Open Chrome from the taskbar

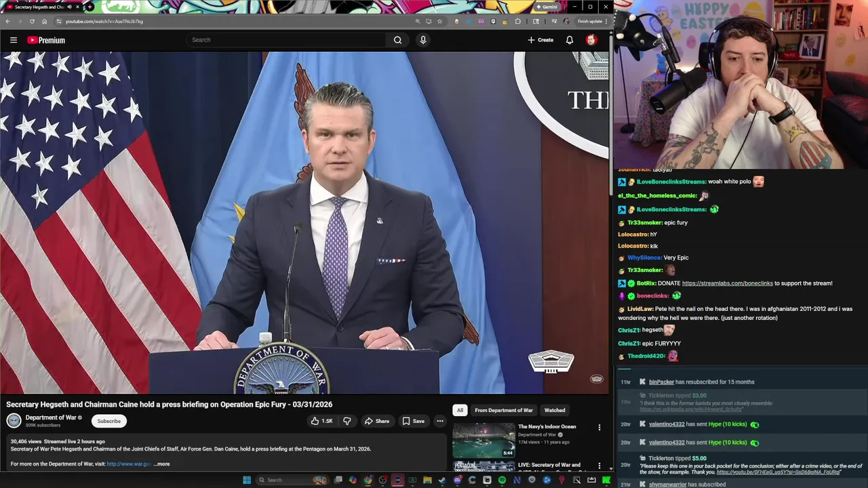click(x=368, y=480)
